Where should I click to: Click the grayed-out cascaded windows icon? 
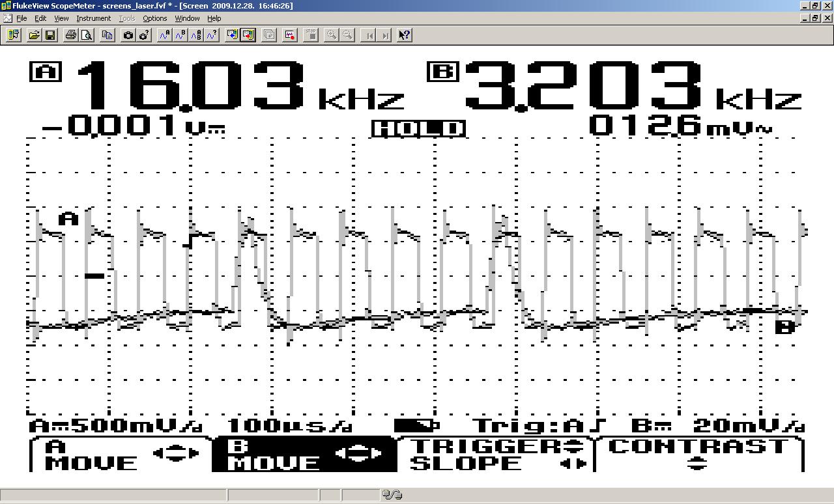(269, 35)
